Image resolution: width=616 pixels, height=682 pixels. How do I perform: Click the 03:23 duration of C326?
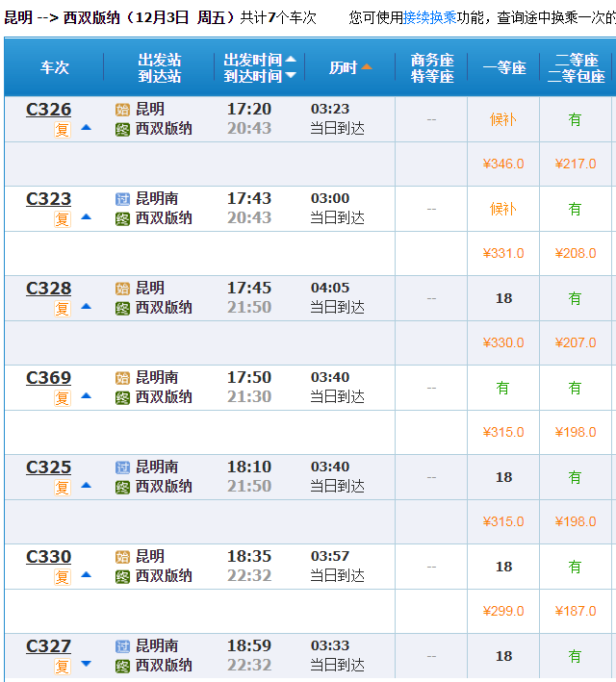tap(330, 109)
